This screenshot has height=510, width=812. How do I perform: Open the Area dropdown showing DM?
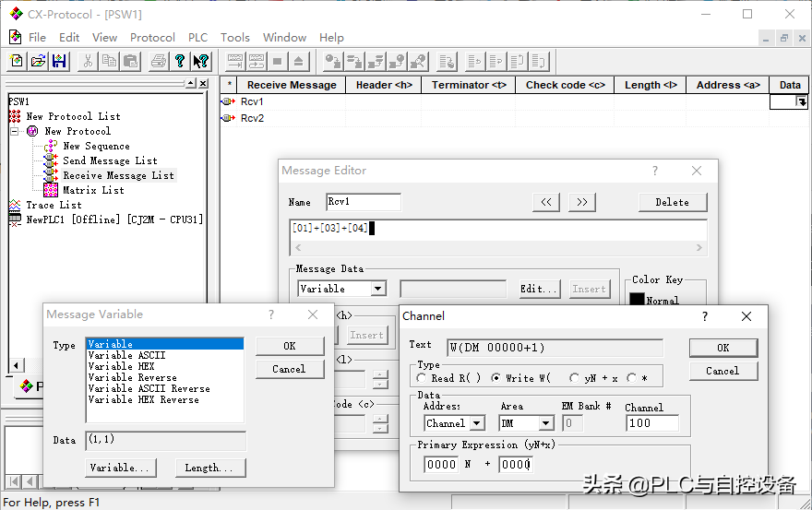pyautogui.click(x=545, y=423)
